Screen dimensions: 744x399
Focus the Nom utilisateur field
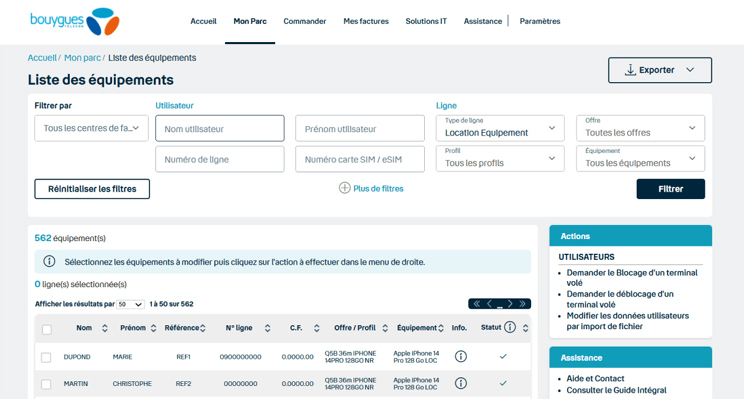(220, 128)
